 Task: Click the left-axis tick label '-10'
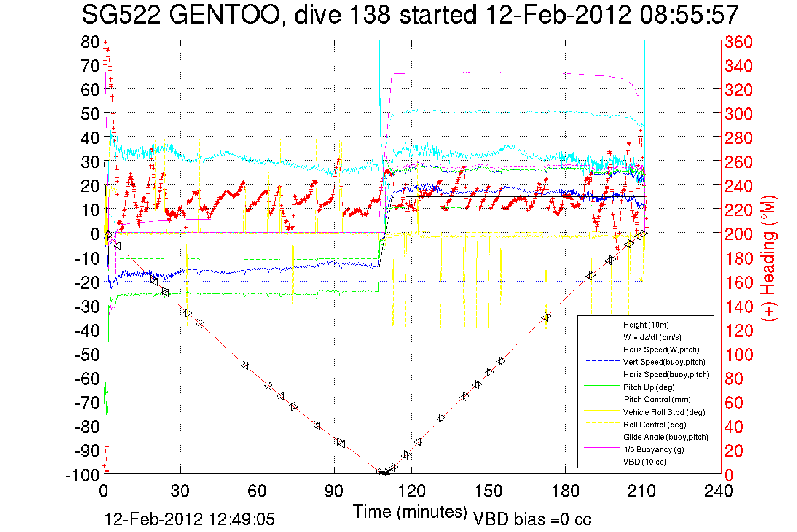pyautogui.click(x=87, y=258)
